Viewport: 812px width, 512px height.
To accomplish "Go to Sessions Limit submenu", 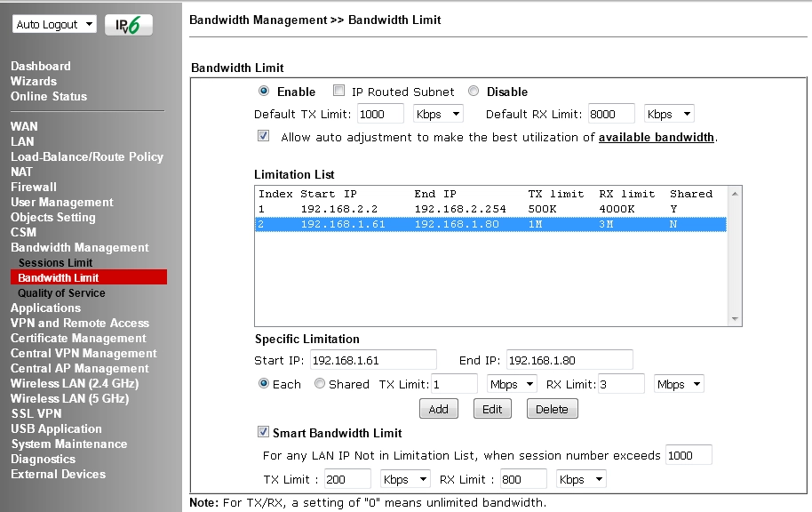I will point(55,263).
